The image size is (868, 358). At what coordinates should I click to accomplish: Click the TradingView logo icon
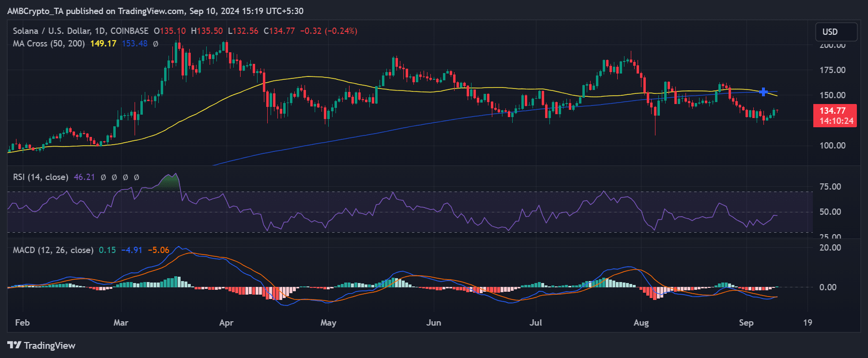14,345
